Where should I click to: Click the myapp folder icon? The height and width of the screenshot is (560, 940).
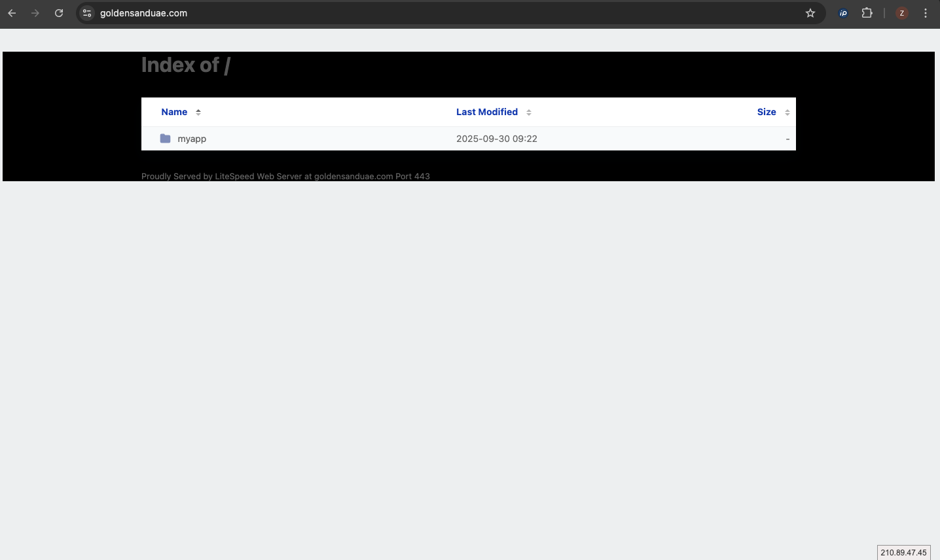[x=166, y=139]
